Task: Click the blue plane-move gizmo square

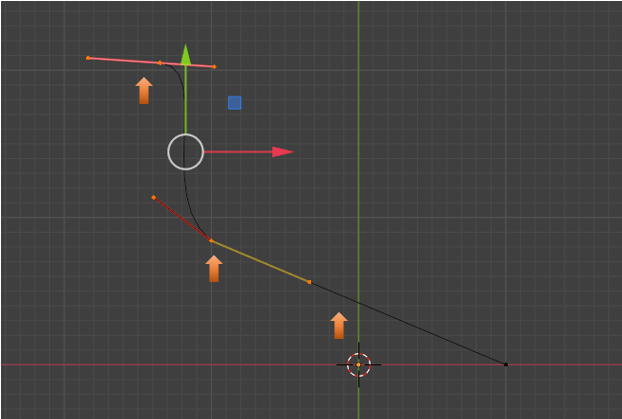Action: coord(234,102)
